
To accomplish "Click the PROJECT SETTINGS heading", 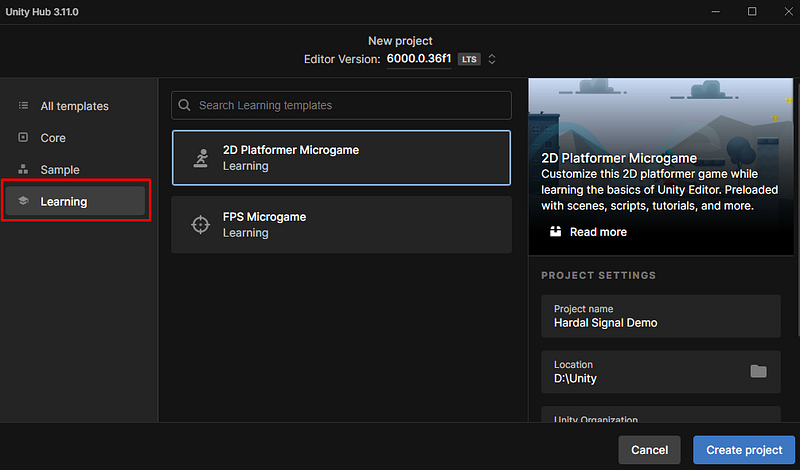I will (598, 276).
